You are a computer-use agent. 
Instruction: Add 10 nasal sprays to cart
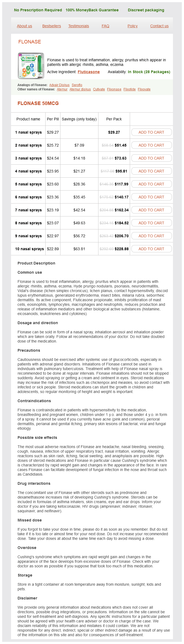tap(151, 249)
